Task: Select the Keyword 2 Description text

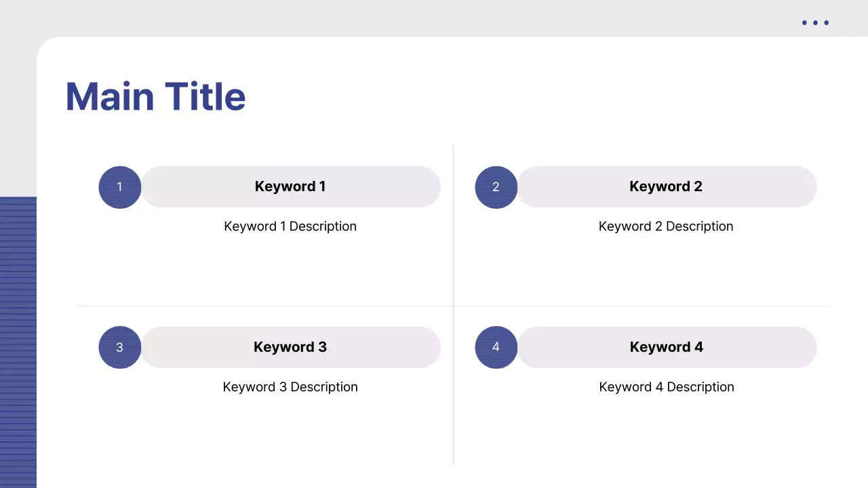Action: pos(666,226)
